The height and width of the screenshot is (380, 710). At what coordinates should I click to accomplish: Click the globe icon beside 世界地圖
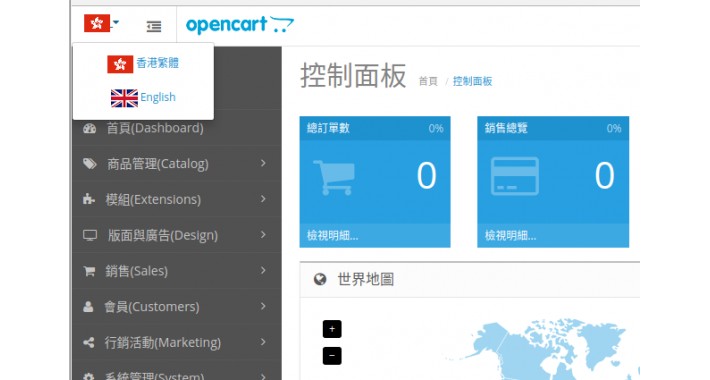pos(320,279)
